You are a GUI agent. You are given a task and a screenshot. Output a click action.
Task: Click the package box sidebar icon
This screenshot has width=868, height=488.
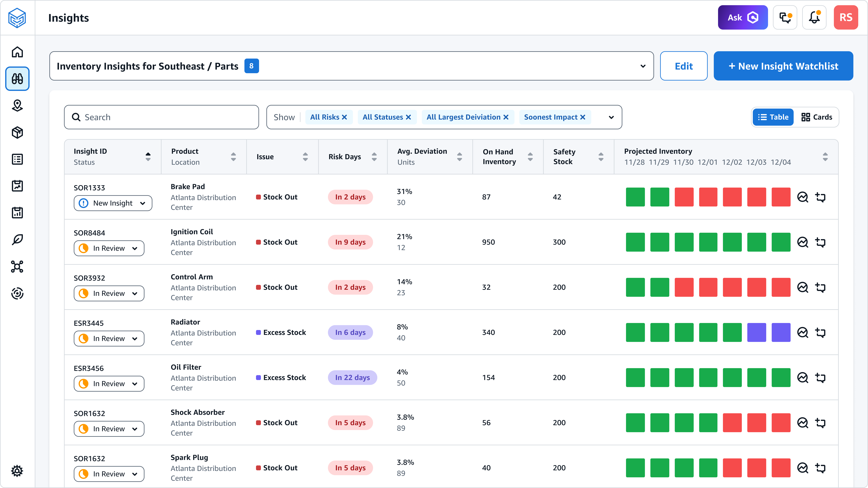coord(17,133)
